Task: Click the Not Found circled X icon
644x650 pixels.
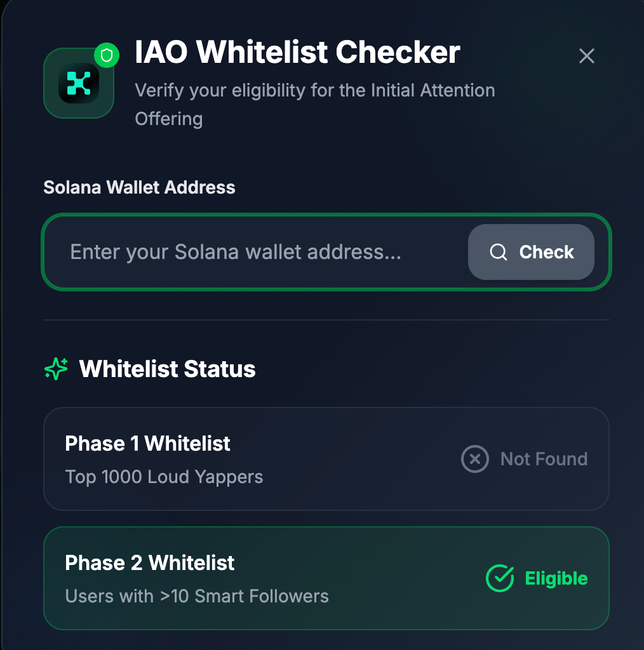Action: coord(474,459)
